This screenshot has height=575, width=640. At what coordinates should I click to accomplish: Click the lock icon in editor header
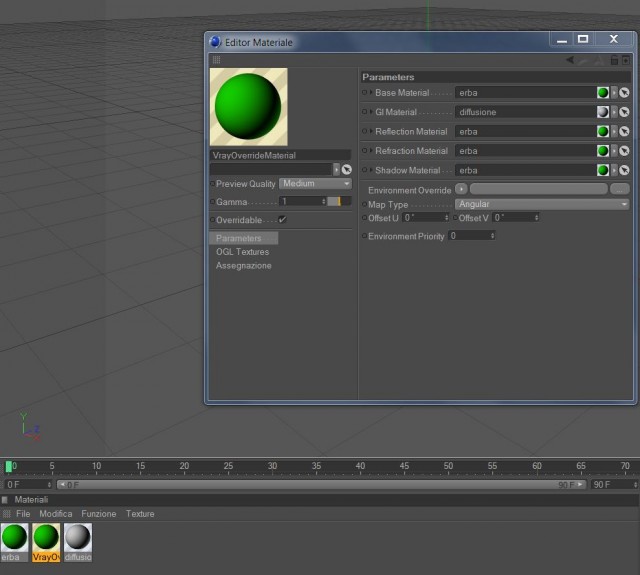coord(614,60)
